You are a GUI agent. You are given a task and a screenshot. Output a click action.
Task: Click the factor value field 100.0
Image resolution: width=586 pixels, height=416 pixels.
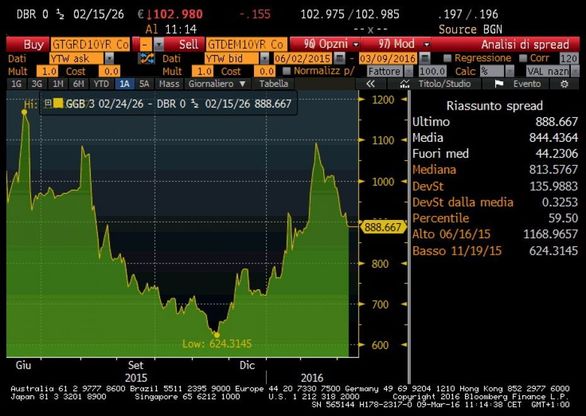click(432, 71)
